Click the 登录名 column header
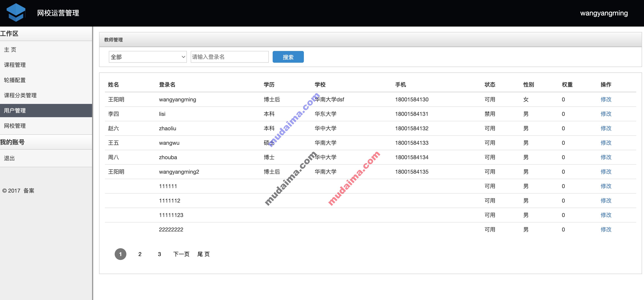This screenshot has height=300, width=644. [167, 85]
